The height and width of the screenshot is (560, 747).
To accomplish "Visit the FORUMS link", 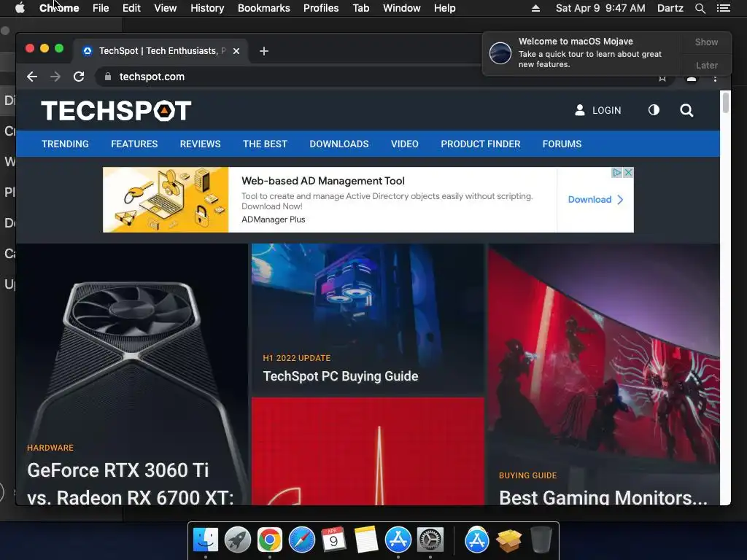I will (x=562, y=144).
